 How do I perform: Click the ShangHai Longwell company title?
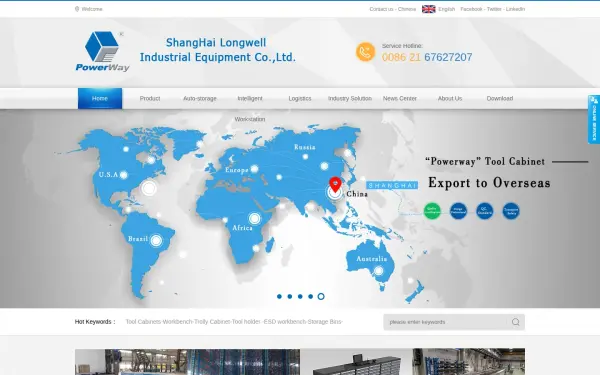click(x=217, y=50)
